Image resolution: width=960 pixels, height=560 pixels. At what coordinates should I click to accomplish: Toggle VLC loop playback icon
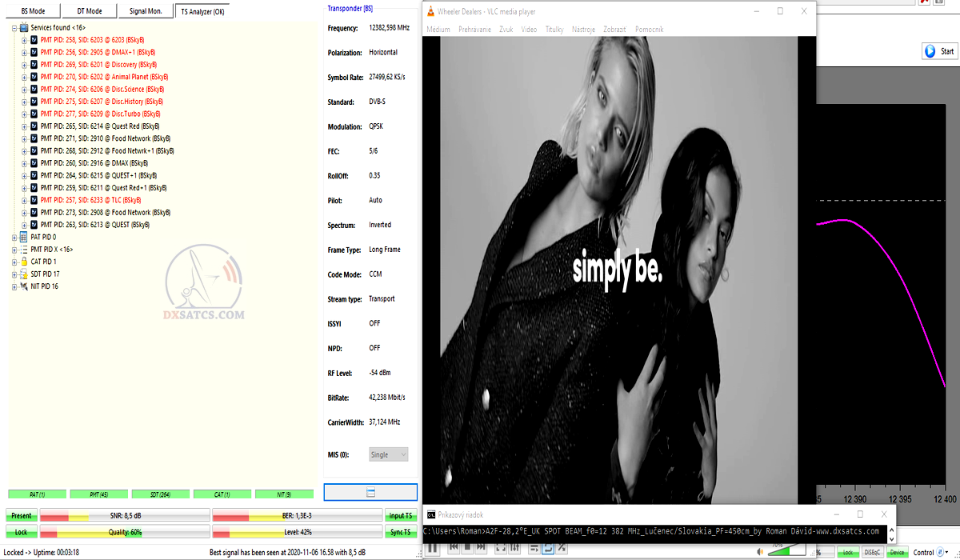(549, 548)
